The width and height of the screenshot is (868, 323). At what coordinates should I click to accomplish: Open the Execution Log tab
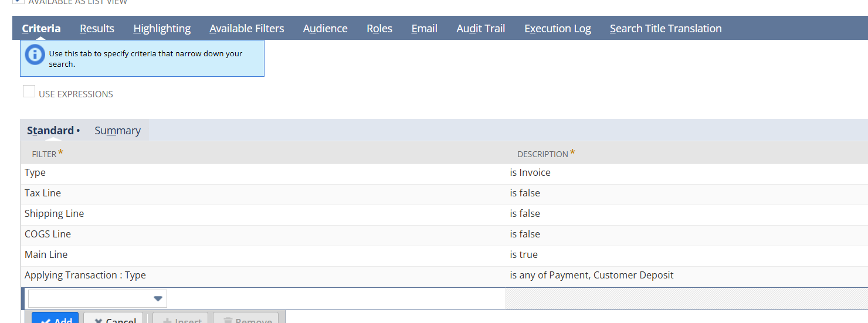point(557,28)
